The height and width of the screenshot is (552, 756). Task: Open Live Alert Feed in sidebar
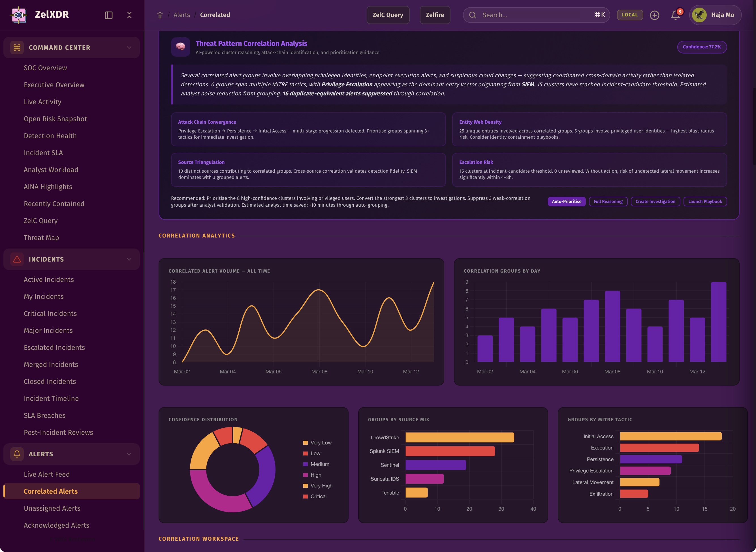[x=47, y=474]
